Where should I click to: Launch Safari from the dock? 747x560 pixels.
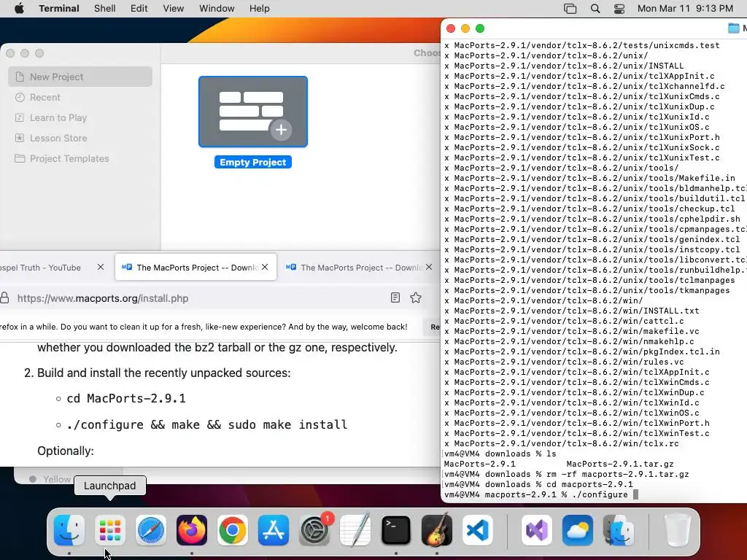point(151,530)
